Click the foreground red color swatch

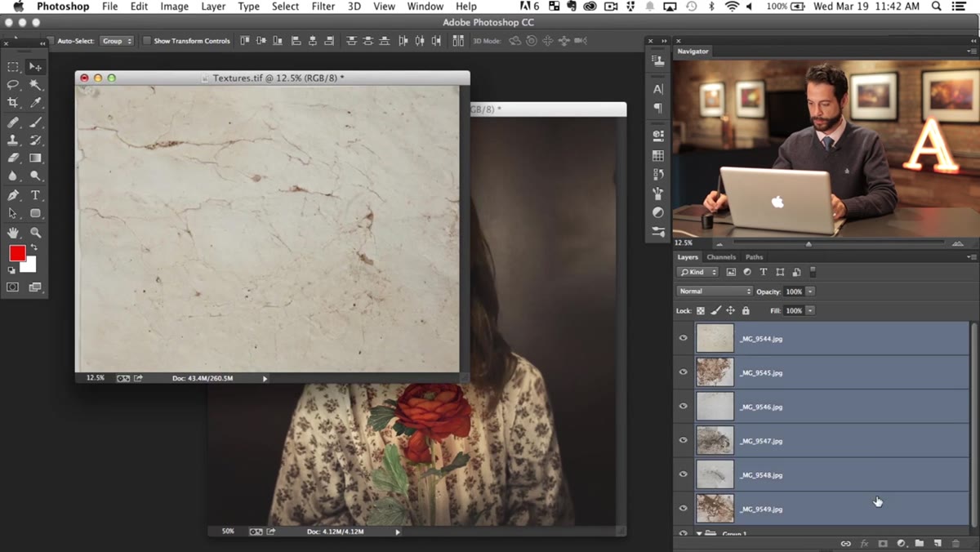(16, 253)
